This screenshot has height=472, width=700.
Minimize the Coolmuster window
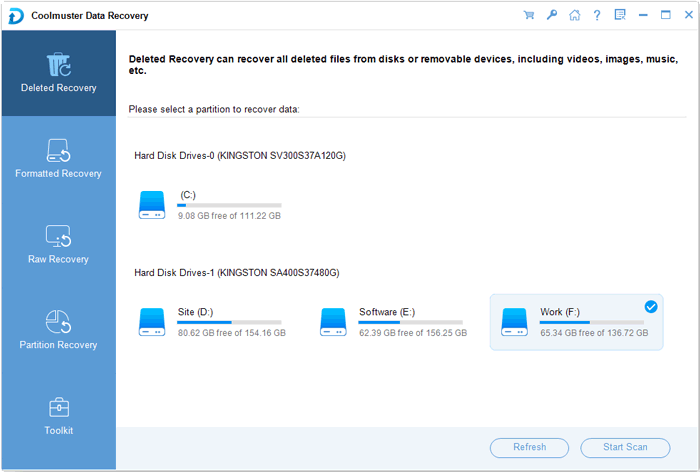point(643,15)
